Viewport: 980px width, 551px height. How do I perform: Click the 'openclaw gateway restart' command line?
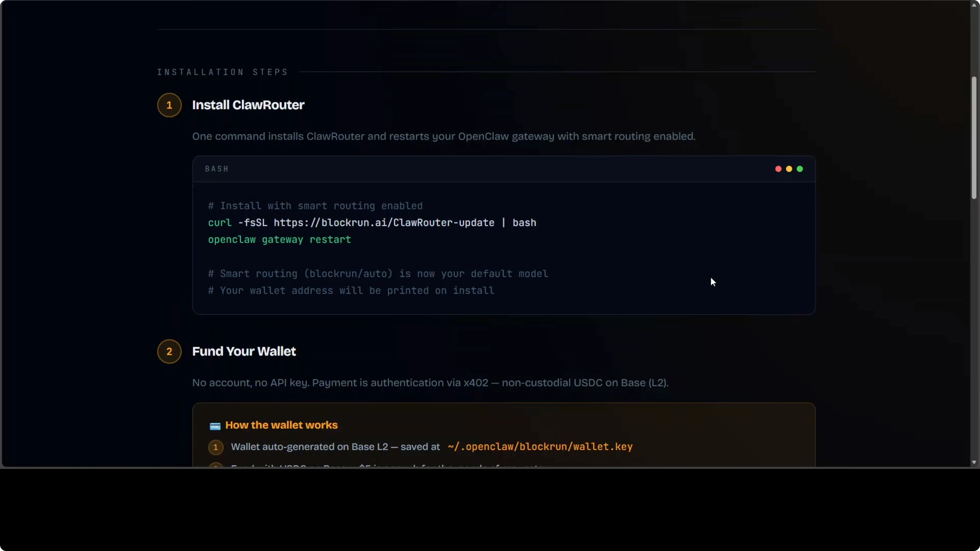pos(280,240)
